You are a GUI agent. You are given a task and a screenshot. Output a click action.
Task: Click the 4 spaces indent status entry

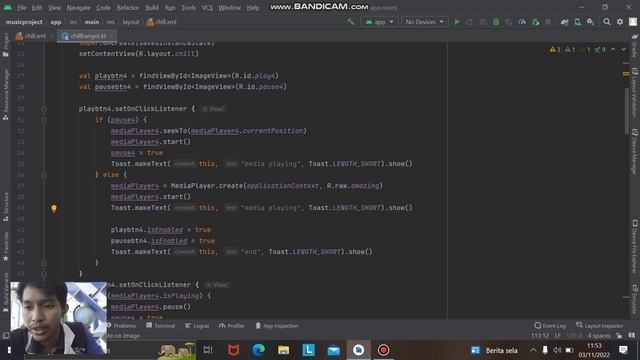tap(599, 336)
